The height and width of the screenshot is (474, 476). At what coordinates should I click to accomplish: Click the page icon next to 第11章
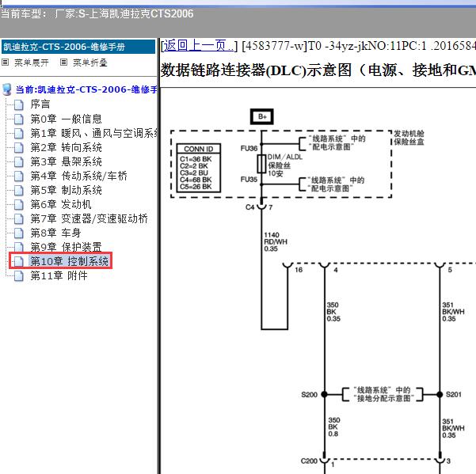coord(19,275)
